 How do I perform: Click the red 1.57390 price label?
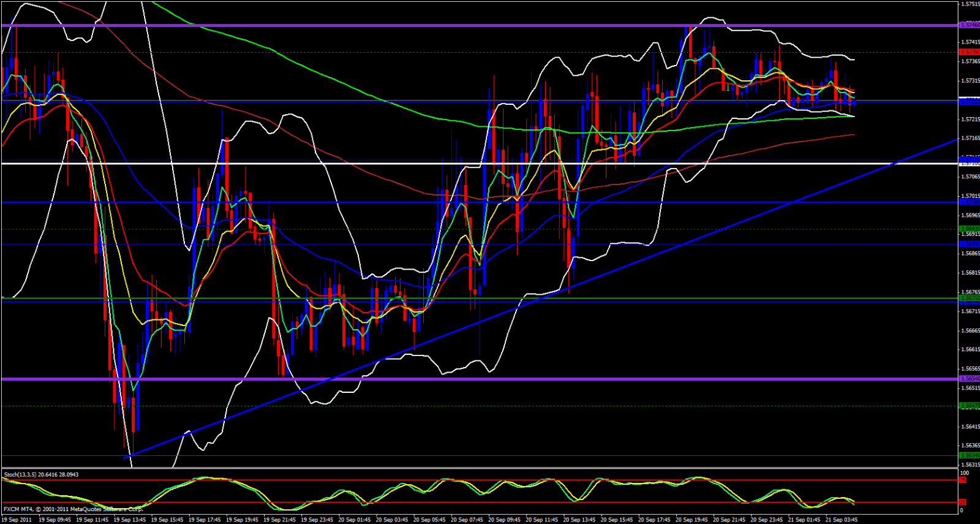click(x=969, y=52)
